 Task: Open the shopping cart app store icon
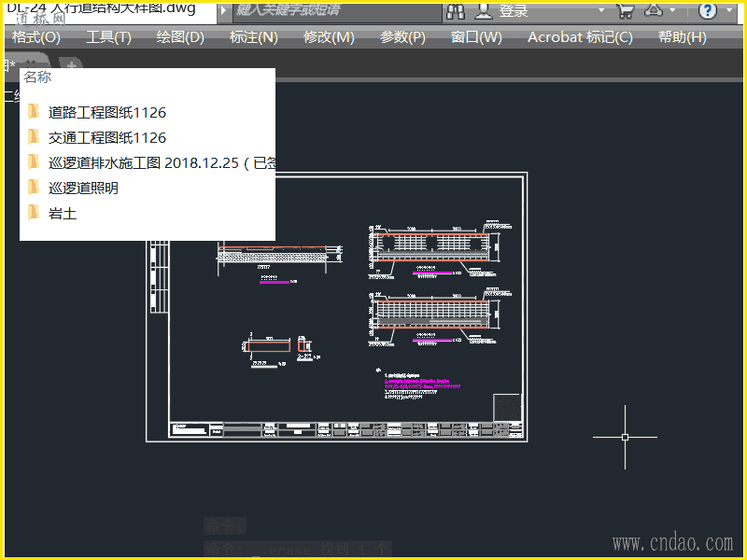pyautogui.click(x=625, y=10)
